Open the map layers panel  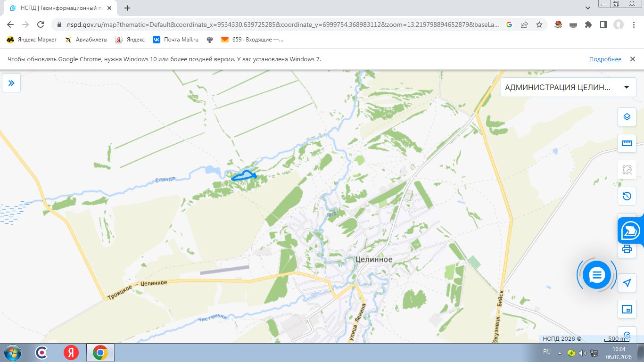pyautogui.click(x=627, y=116)
